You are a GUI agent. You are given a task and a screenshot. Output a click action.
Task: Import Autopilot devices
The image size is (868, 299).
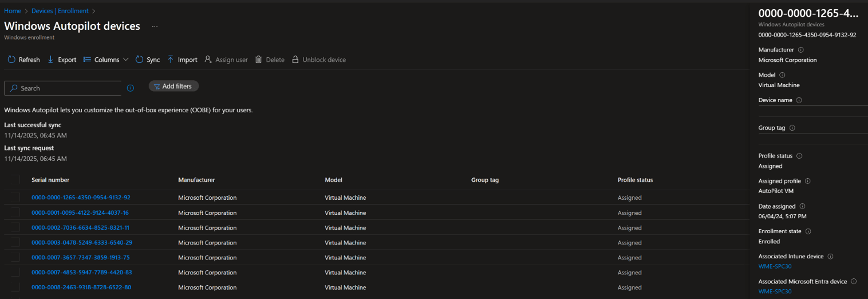[182, 60]
